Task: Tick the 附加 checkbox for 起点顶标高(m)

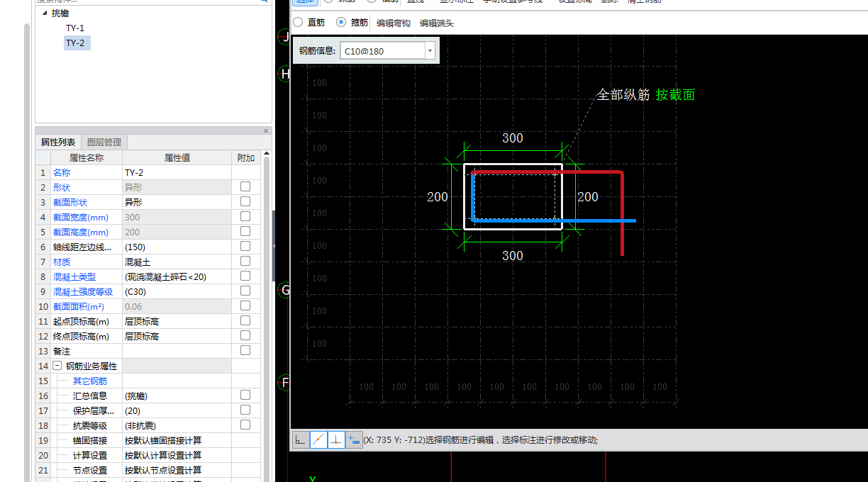Action: [245, 320]
